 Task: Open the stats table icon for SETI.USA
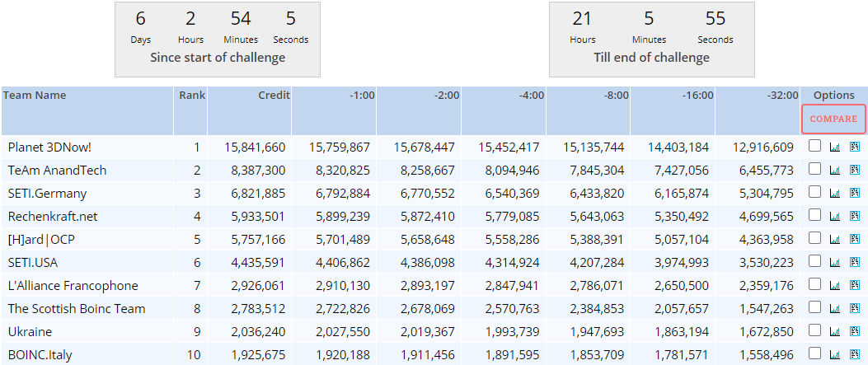tap(854, 262)
